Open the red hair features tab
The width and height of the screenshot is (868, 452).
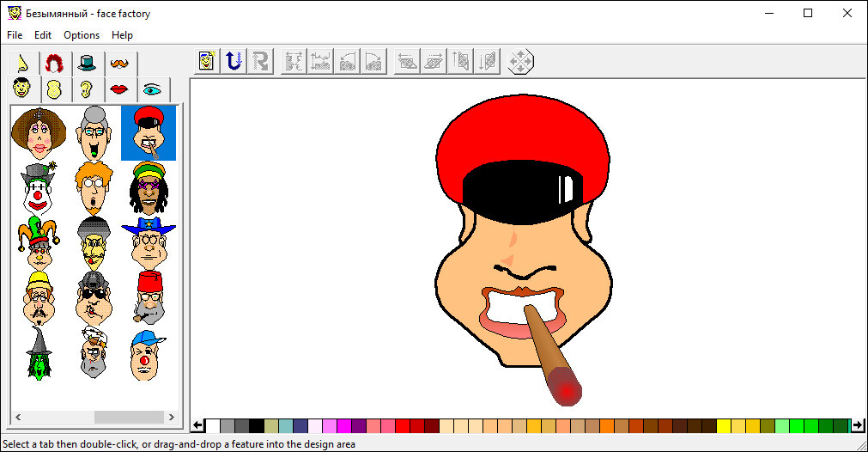point(55,64)
